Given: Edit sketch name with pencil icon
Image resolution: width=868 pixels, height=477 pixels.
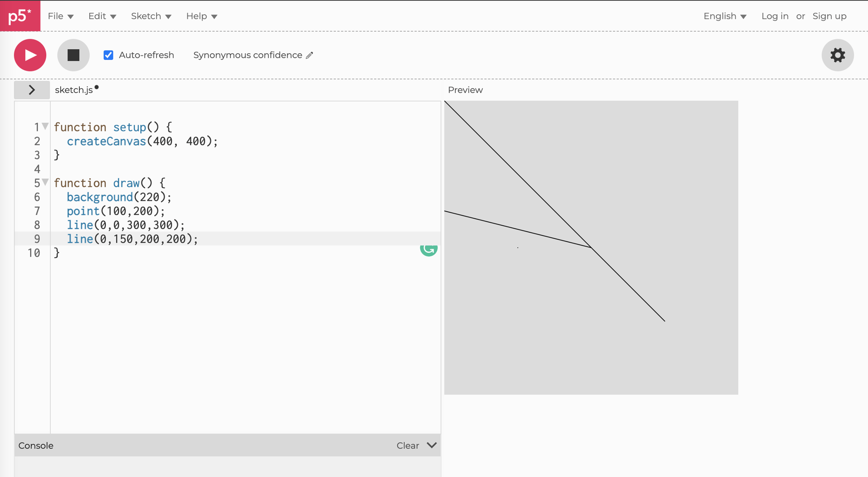Looking at the screenshot, I should [x=310, y=55].
